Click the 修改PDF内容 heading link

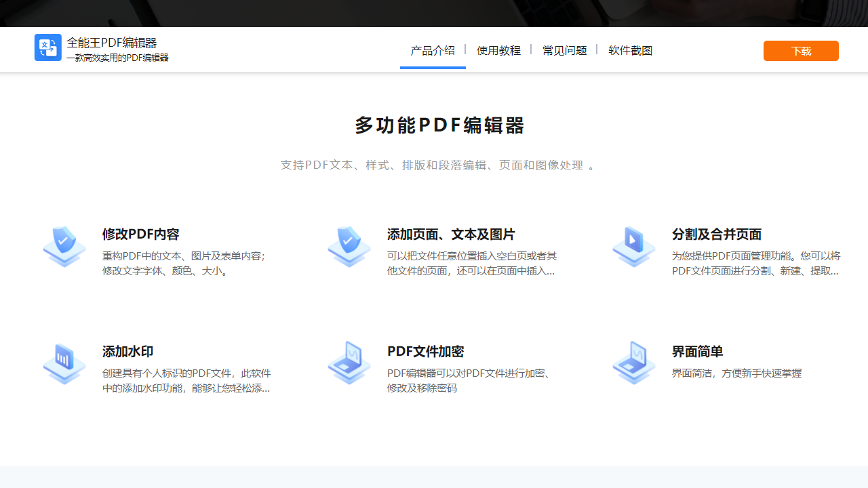[x=140, y=234]
